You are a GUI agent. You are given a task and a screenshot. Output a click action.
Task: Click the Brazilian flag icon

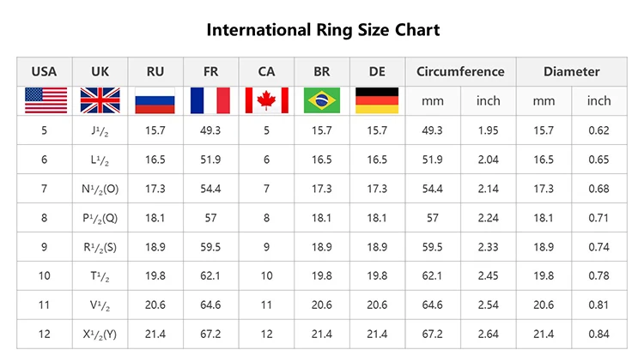(x=322, y=100)
